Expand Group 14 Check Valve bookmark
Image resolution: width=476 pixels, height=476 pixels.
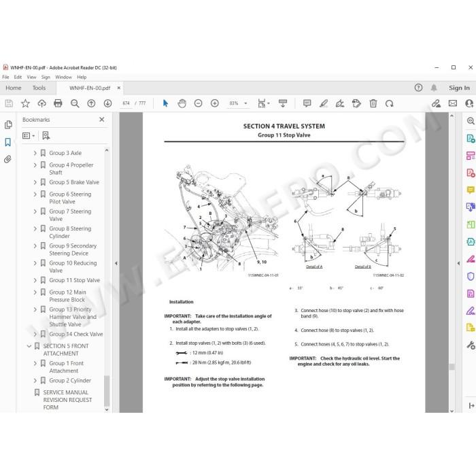point(35,334)
